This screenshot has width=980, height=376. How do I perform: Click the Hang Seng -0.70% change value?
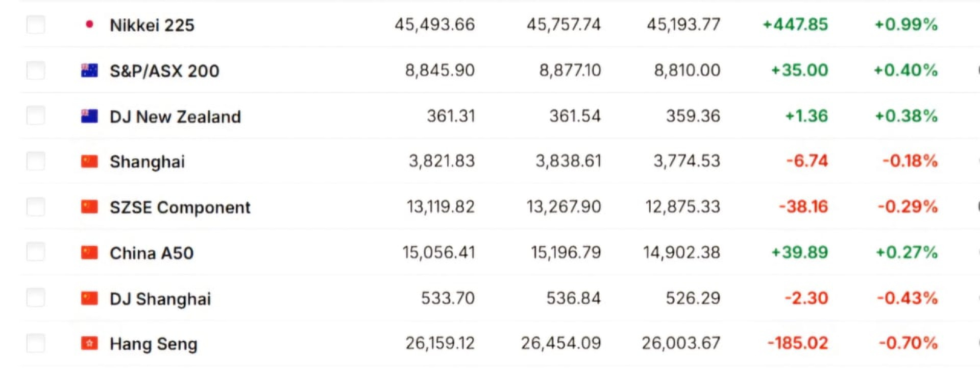pos(908,343)
